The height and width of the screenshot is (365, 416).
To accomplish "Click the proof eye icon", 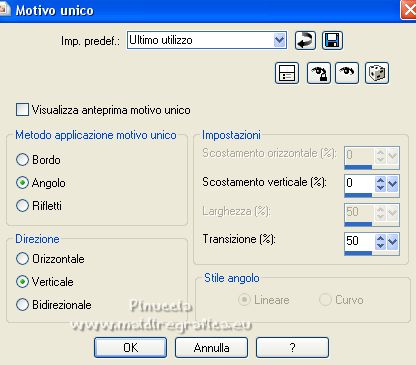I will 347,73.
